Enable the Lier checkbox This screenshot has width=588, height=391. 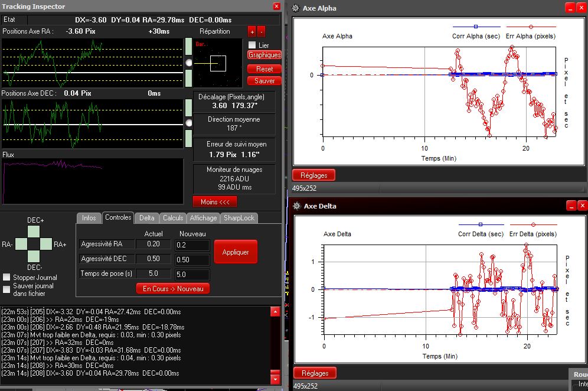(252, 45)
